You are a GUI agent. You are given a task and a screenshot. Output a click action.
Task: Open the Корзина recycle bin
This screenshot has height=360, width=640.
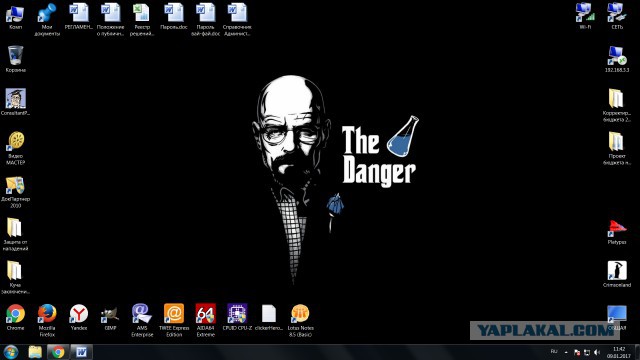(x=16, y=59)
